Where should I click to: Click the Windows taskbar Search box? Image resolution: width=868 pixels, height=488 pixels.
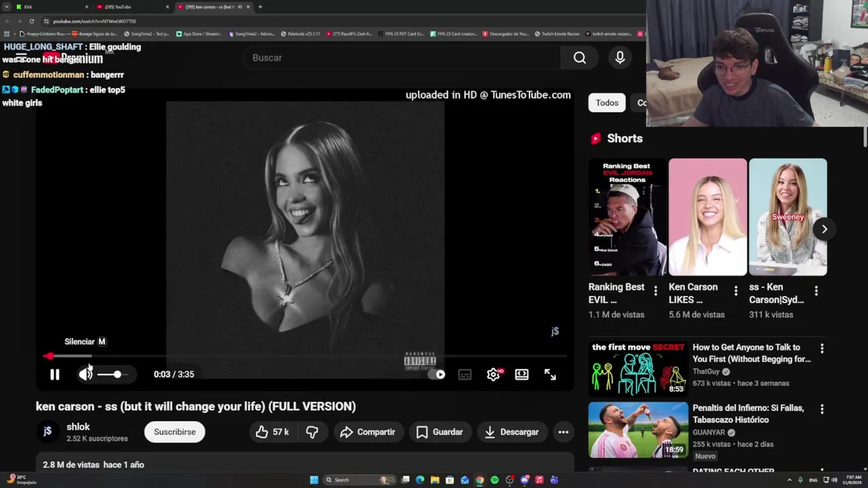359,480
